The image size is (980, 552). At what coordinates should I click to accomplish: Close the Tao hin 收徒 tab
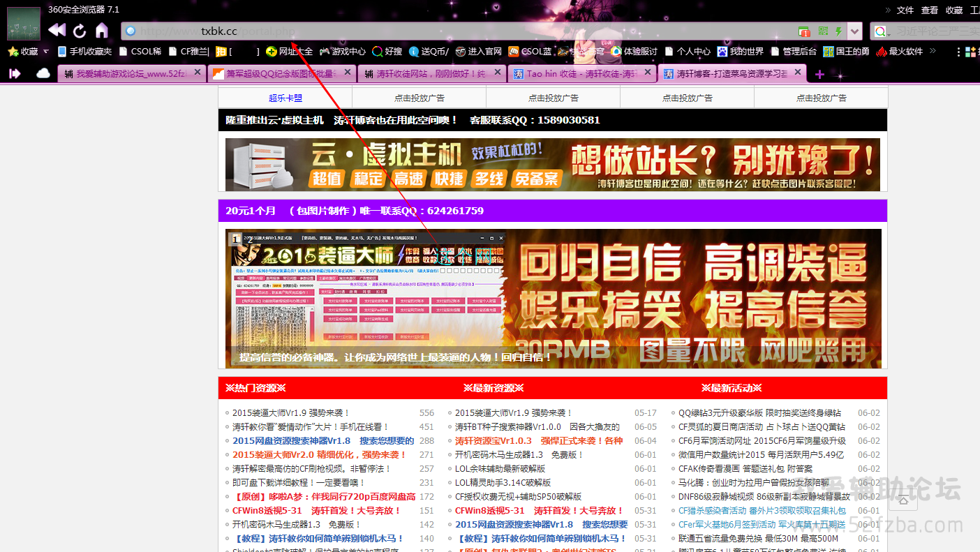(x=648, y=72)
